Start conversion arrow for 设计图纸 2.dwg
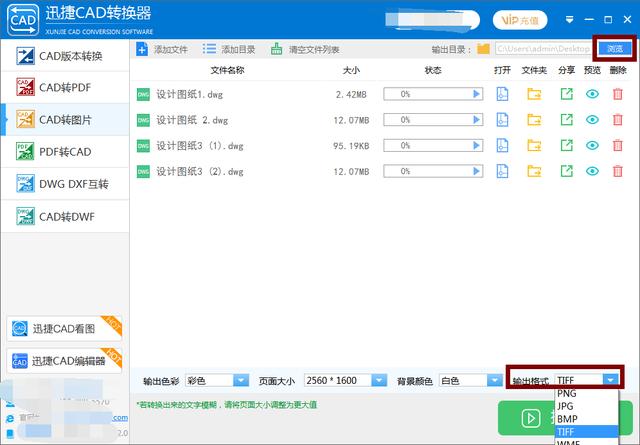This screenshot has height=445, width=640. point(476,120)
